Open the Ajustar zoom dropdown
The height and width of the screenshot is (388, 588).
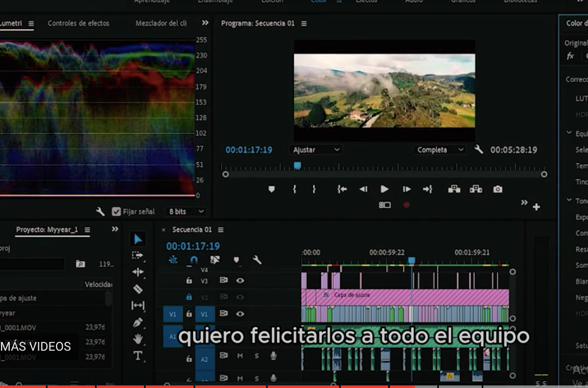(x=316, y=150)
